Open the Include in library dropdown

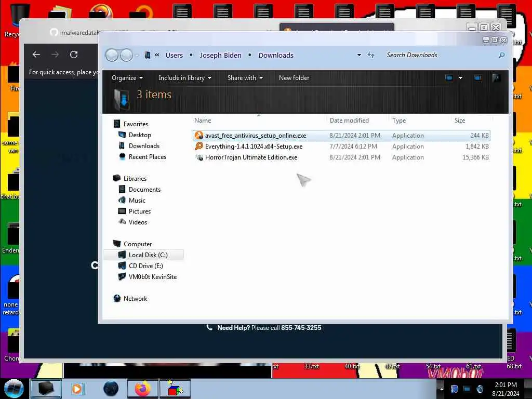(185, 78)
